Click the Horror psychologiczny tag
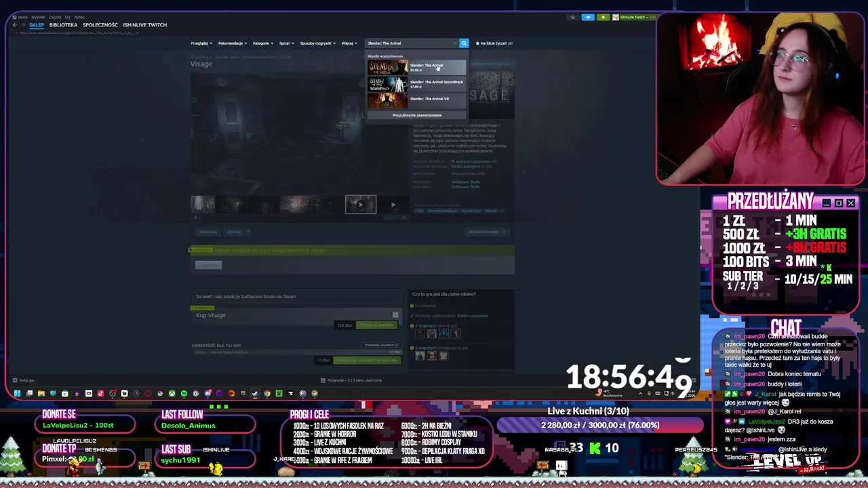This screenshot has width=868, height=488. [x=443, y=211]
